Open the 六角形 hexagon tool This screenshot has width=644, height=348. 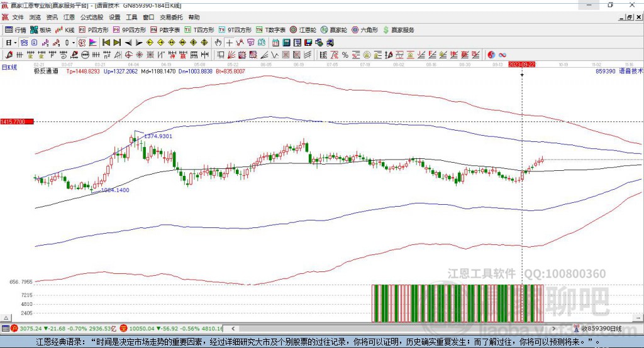pos(365,30)
